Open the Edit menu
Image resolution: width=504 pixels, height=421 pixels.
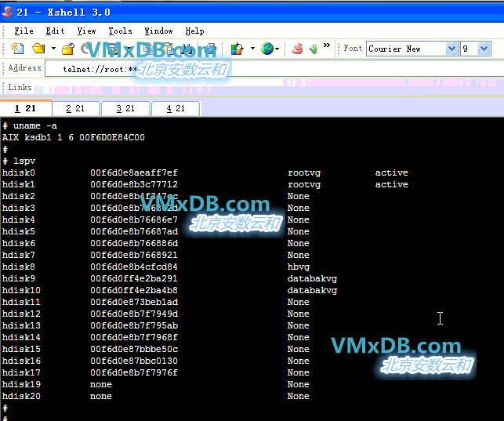pos(55,31)
